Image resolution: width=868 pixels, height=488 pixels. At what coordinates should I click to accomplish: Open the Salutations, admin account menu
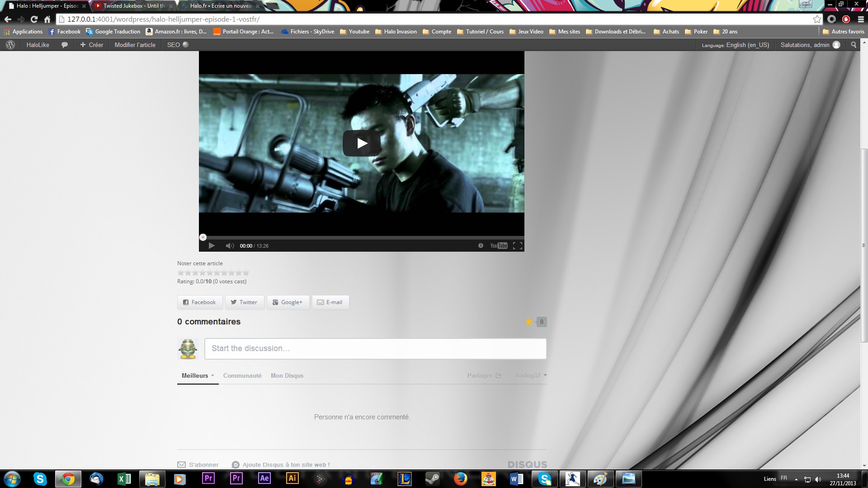810,45
